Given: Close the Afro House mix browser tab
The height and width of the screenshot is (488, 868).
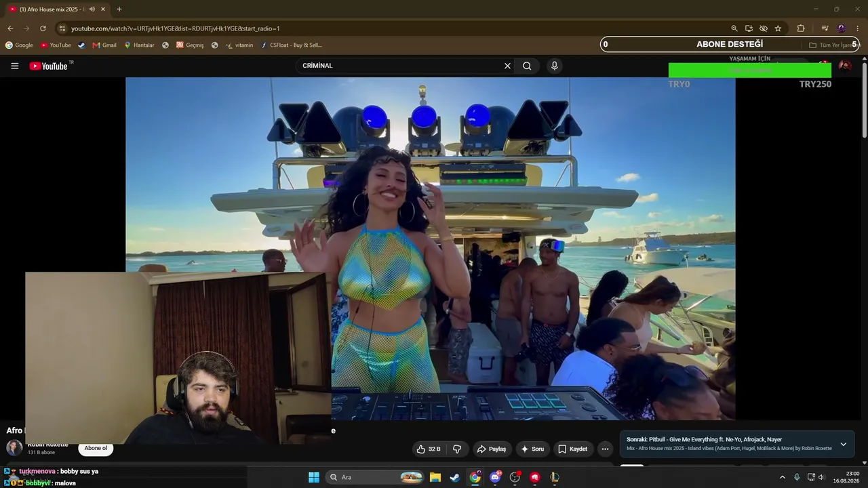Looking at the screenshot, I should point(103,9).
